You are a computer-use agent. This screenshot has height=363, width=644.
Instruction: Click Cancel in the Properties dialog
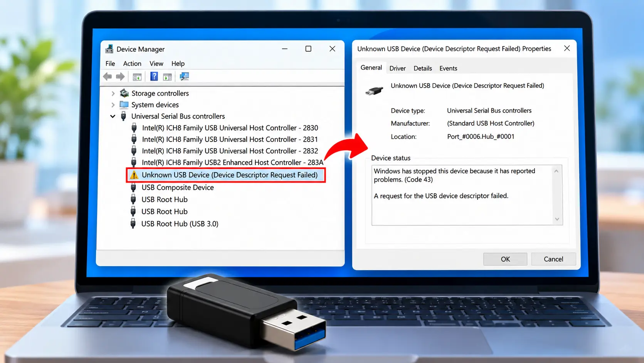(553, 259)
